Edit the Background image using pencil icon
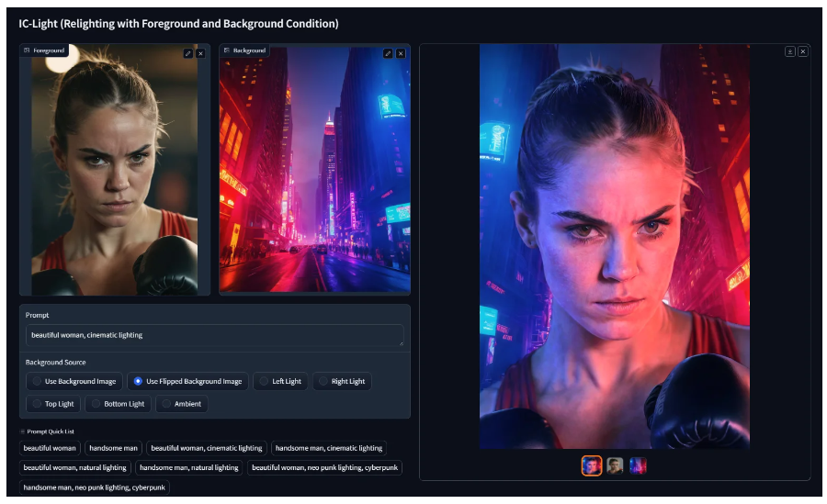The width and height of the screenshot is (827, 504). tap(388, 53)
